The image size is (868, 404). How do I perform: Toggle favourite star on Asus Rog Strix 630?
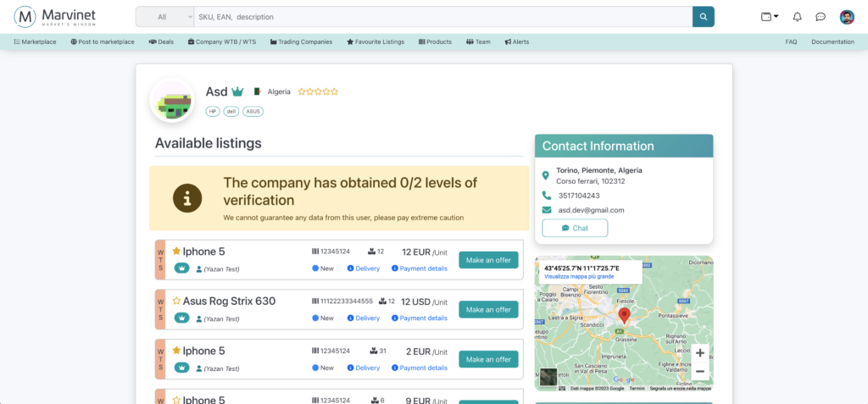pyautogui.click(x=177, y=301)
